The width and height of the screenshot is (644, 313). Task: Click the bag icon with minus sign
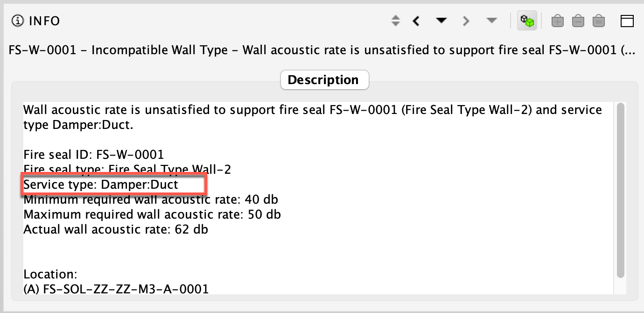(578, 21)
